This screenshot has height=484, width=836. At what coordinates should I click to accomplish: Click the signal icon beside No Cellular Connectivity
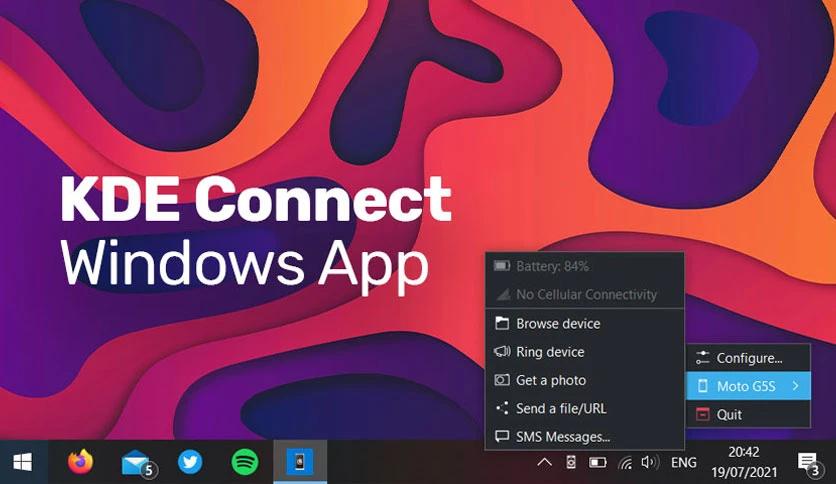click(503, 294)
